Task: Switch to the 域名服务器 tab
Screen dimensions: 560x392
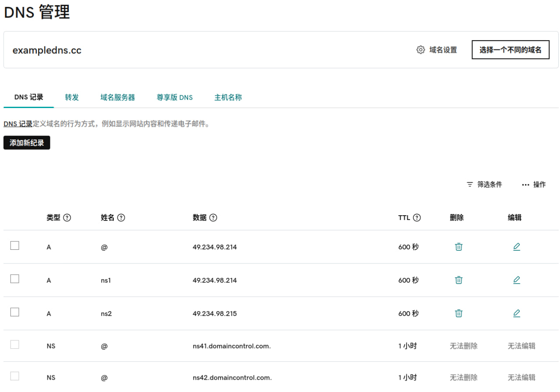Action: pyautogui.click(x=117, y=97)
